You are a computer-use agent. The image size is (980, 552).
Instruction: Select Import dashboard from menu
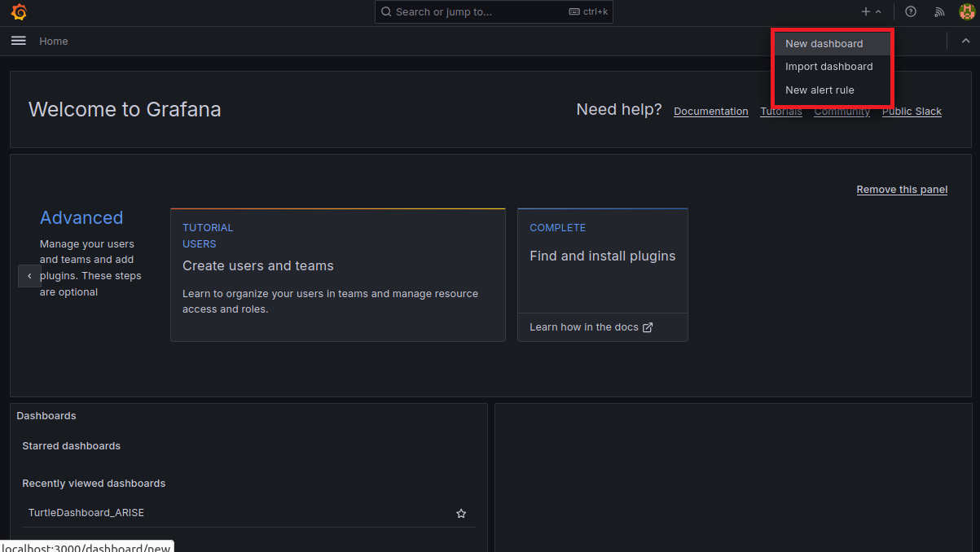coord(832,67)
